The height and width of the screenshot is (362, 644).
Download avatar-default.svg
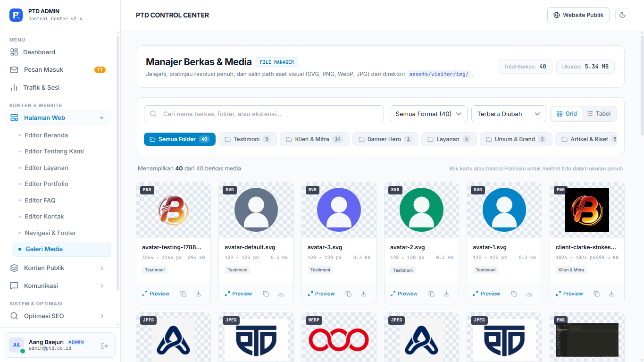[x=281, y=294]
